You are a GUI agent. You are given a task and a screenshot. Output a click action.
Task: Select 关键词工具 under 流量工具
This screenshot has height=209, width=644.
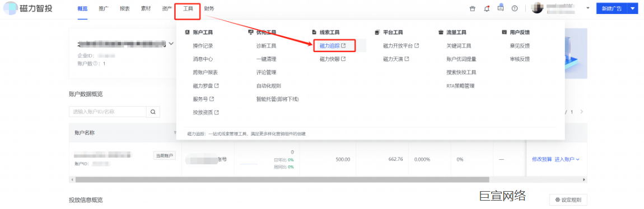459,46
